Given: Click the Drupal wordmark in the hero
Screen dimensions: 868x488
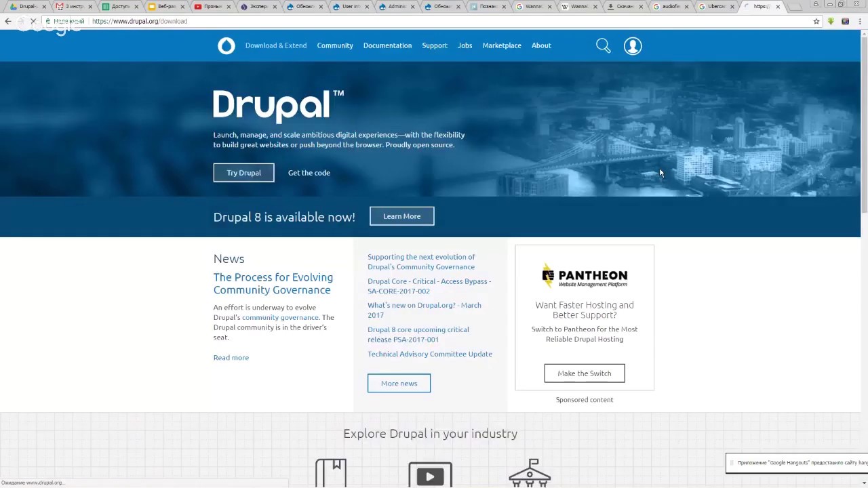Looking at the screenshot, I should 278,106.
